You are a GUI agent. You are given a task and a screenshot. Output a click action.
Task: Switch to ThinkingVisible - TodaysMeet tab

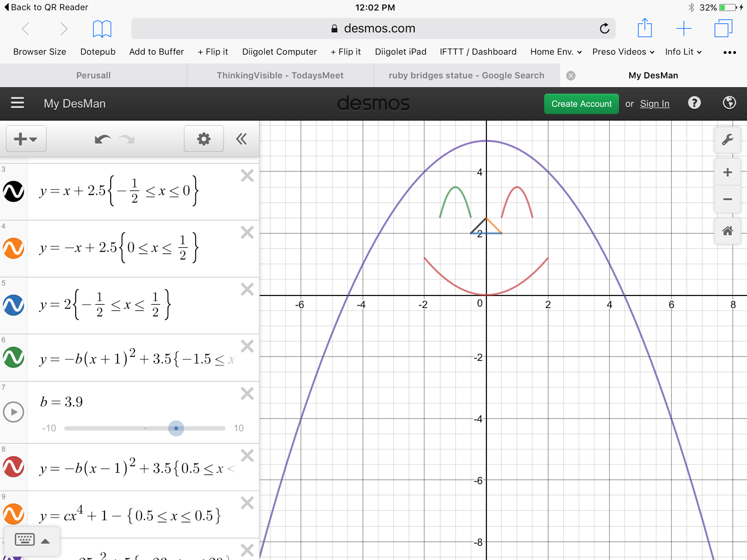280,75
